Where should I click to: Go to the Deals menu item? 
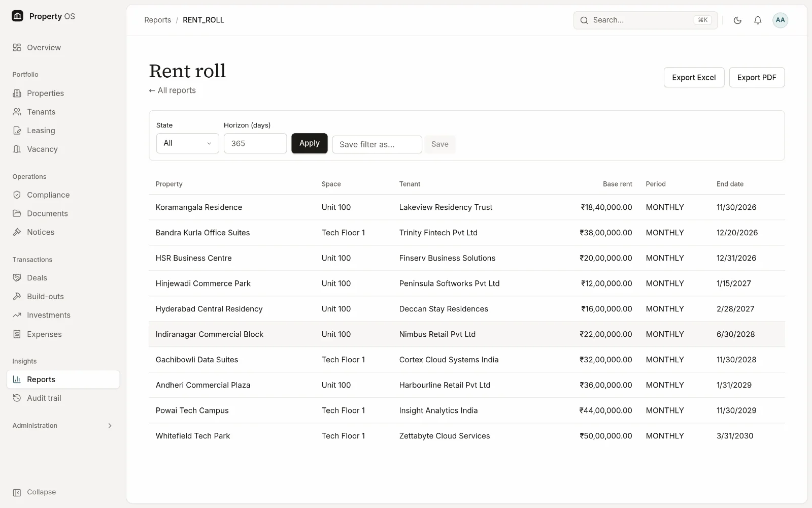pyautogui.click(x=63, y=278)
